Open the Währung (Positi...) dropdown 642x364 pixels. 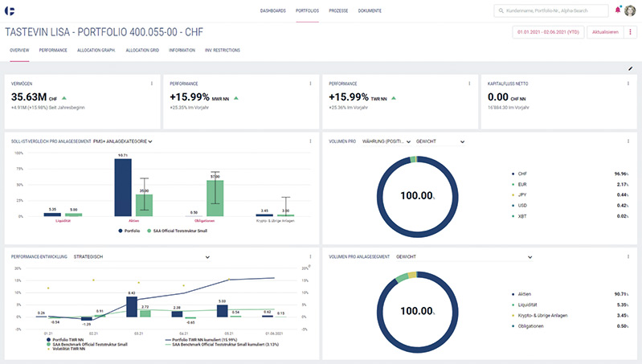(x=386, y=141)
